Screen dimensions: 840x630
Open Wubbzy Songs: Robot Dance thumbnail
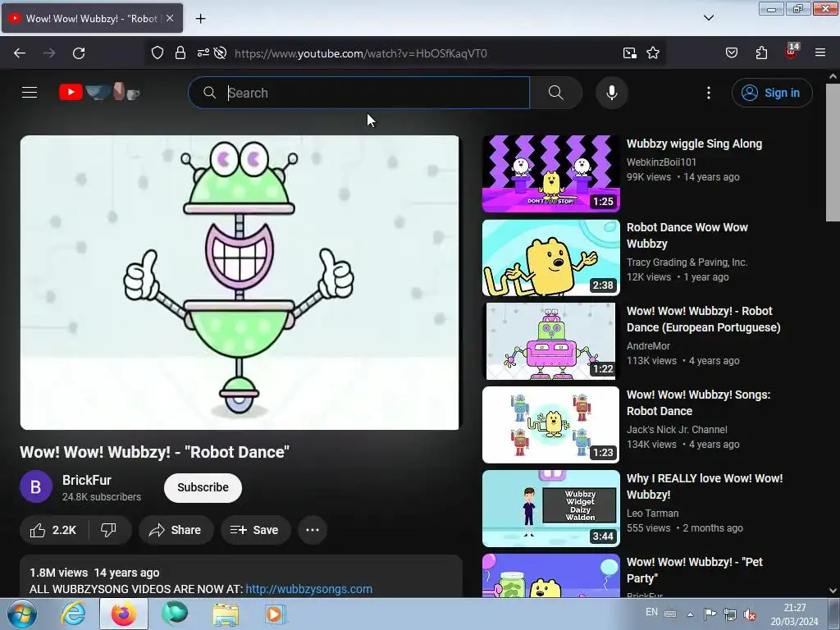pos(550,425)
